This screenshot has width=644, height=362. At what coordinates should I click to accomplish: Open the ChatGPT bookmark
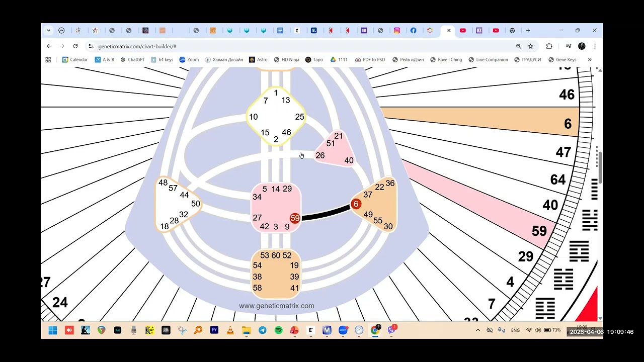click(132, 60)
